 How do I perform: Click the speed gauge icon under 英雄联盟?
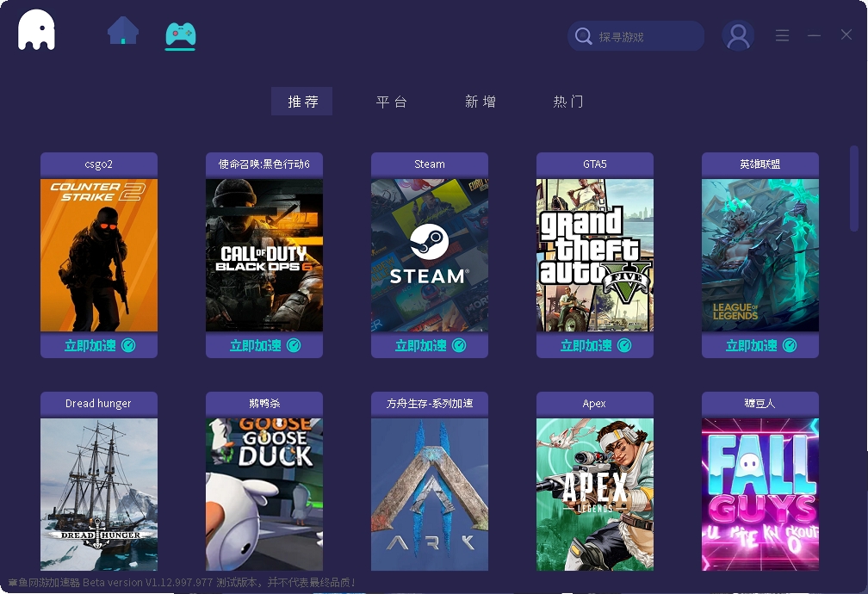pos(790,345)
